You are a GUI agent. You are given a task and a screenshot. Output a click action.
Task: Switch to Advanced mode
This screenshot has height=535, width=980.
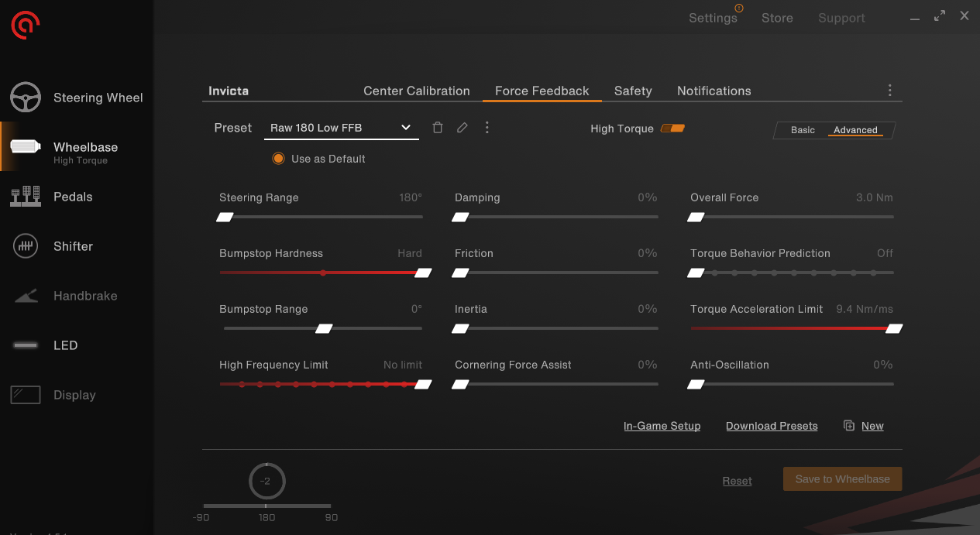click(855, 130)
